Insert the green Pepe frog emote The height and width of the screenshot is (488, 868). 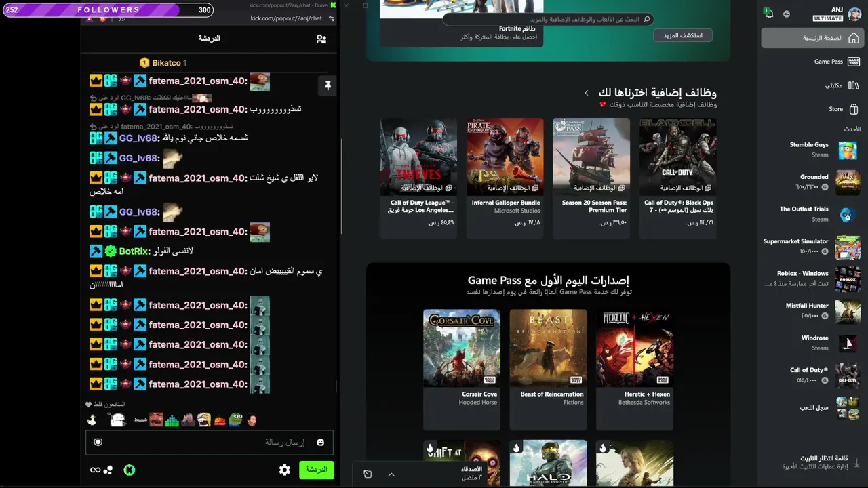click(235, 420)
